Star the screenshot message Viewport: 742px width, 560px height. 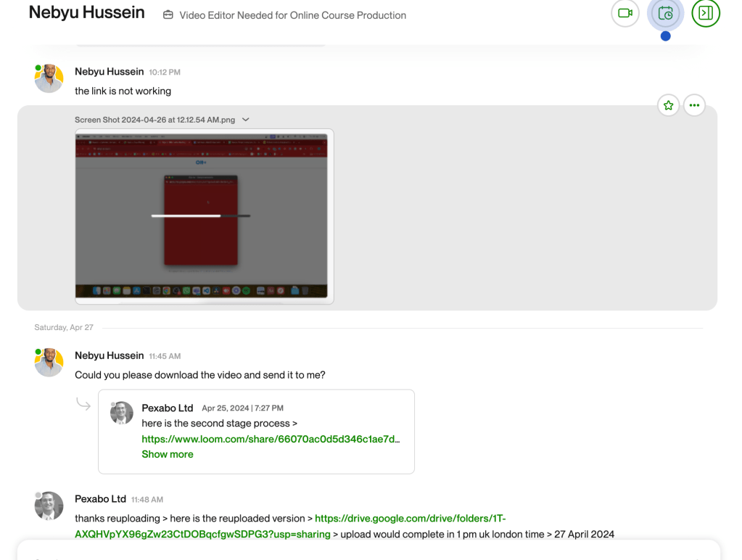668,105
